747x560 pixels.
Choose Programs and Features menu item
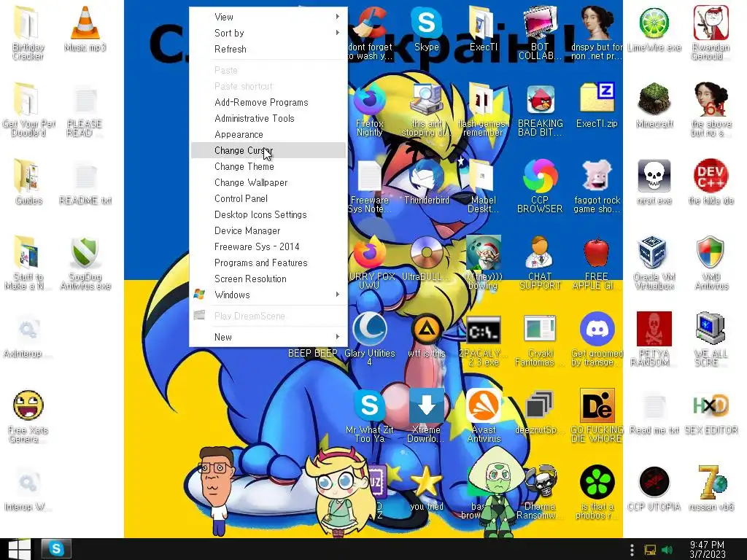click(x=268, y=262)
